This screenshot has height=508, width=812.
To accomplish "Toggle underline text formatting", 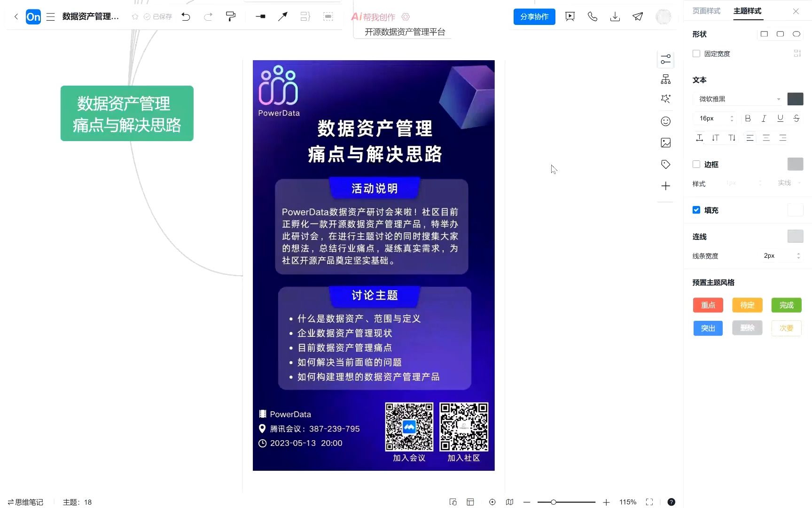I will [780, 119].
